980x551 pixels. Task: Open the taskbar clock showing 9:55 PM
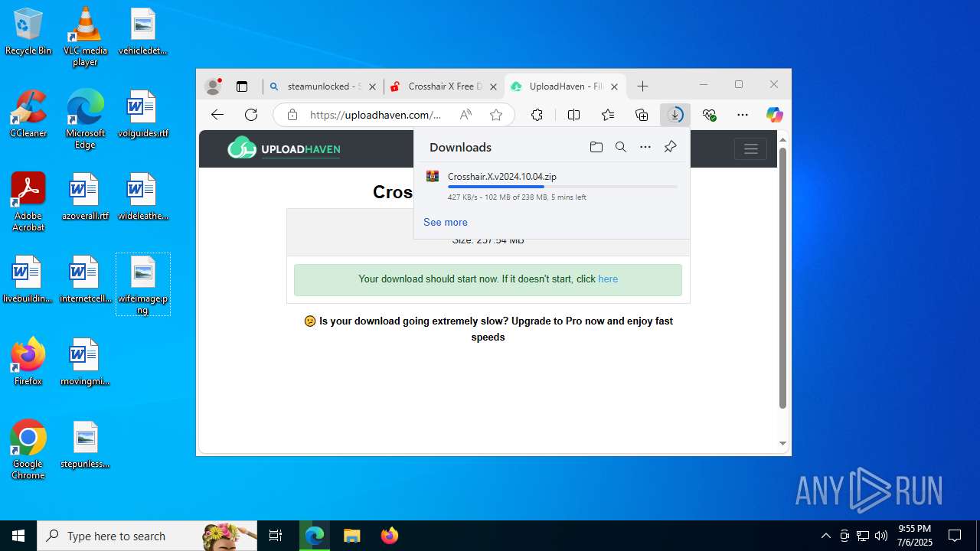coord(915,536)
